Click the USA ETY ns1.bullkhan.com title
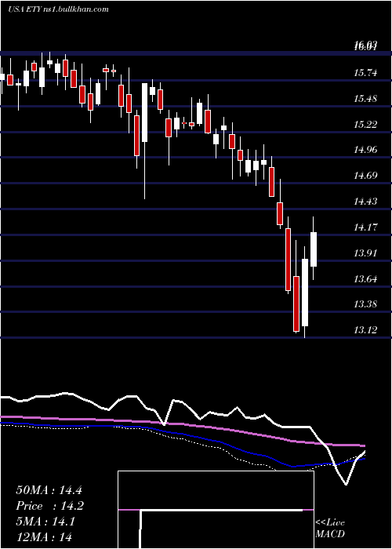 [58, 9]
